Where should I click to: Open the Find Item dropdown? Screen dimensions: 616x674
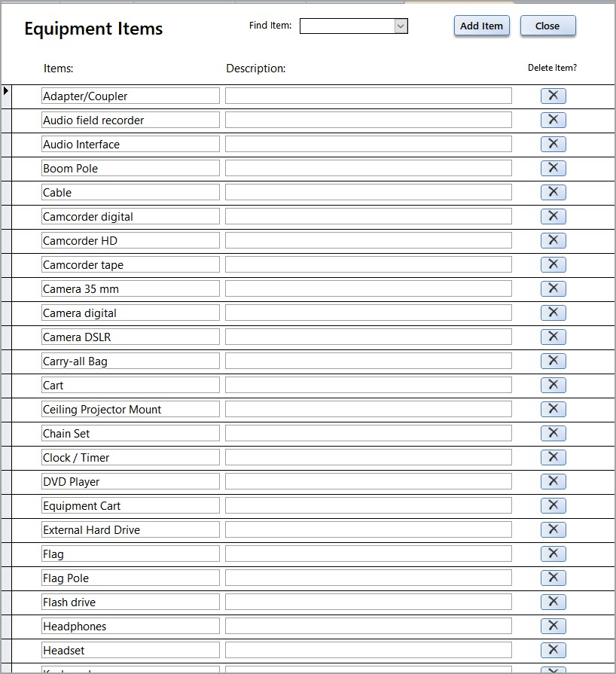click(x=401, y=26)
